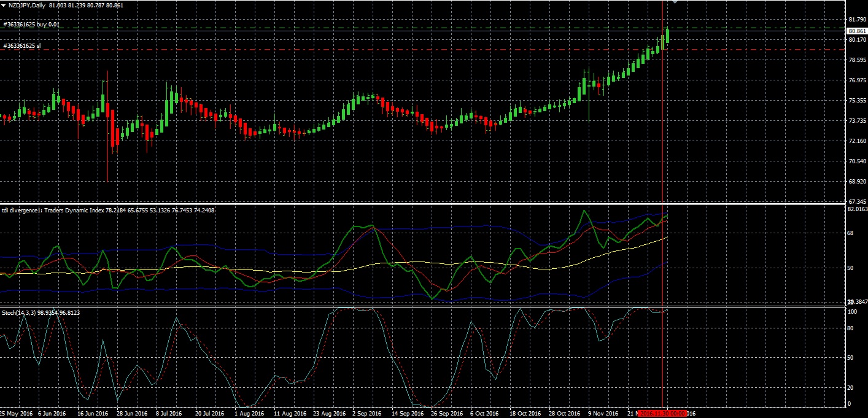The image size is (868, 418).
Task: Click the 20 Jul 2016 date label
Action: tap(209, 414)
